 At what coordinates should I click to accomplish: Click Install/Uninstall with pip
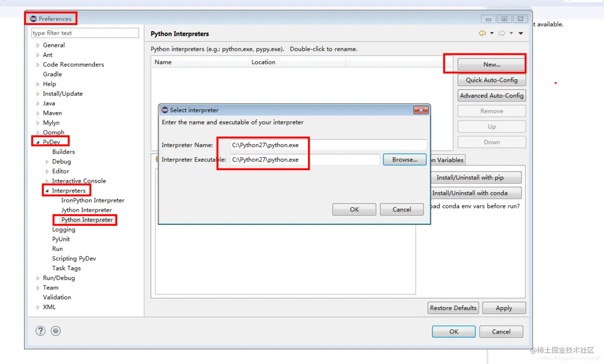[476, 177]
